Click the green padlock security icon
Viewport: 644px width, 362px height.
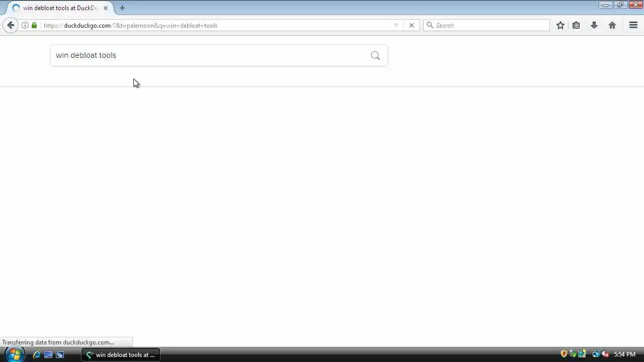coord(34,25)
